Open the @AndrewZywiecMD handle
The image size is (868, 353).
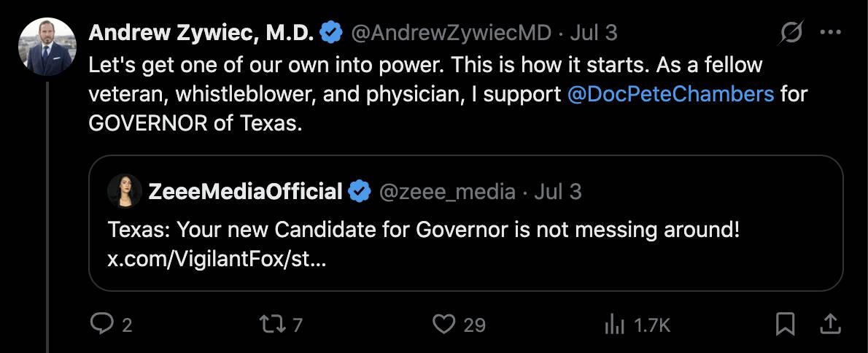452,34
